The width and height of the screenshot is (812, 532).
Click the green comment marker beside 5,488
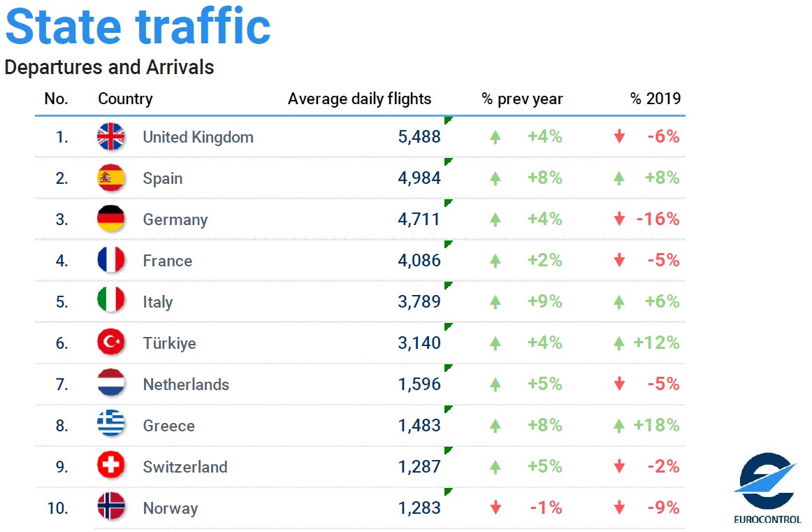pos(449,121)
